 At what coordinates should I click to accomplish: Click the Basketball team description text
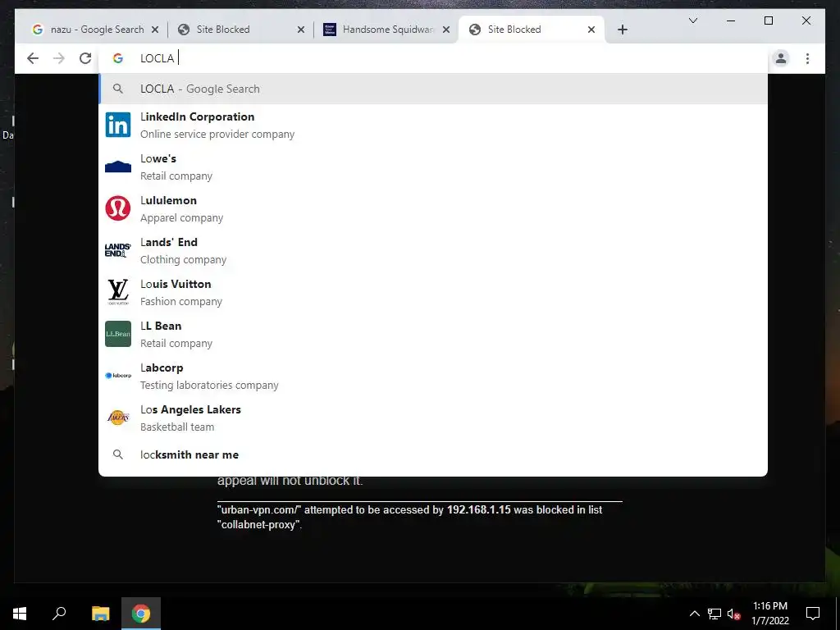coord(177,427)
